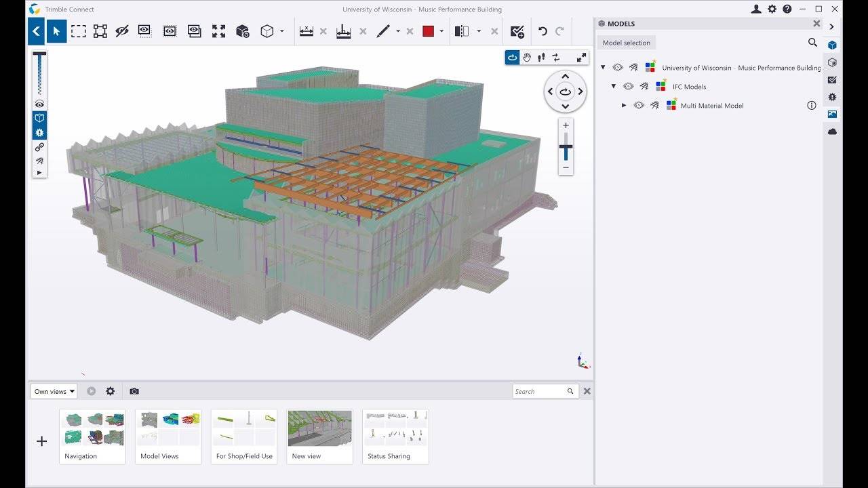Screen dimensions: 868x488
Task: Open the Navigation view thumbnail
Action: (x=93, y=436)
